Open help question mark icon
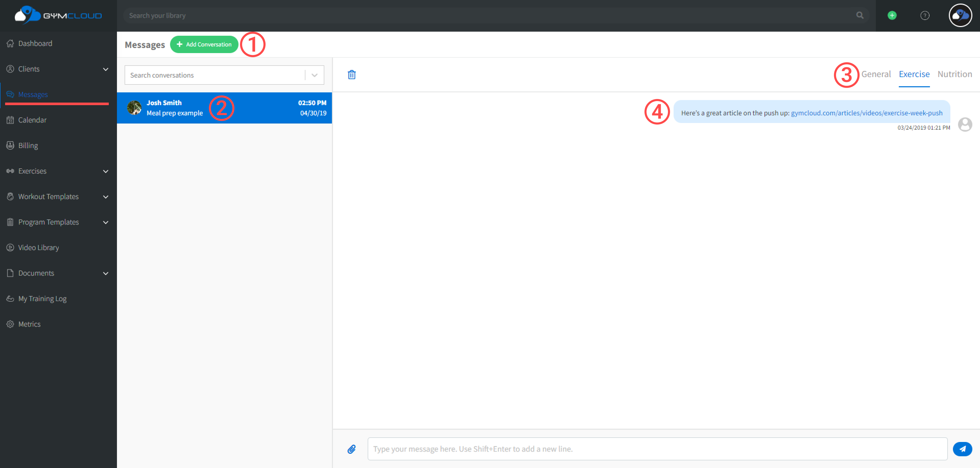The height and width of the screenshot is (468, 980). point(924,16)
